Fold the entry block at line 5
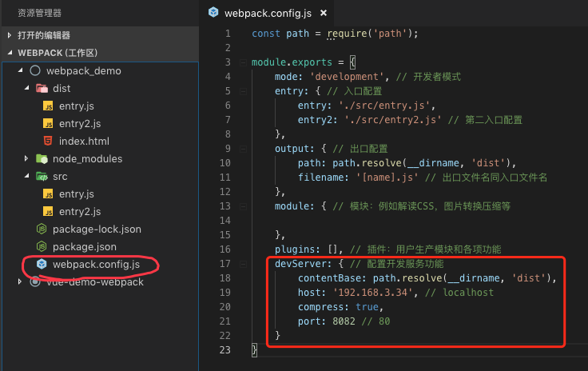588x371 pixels. pos(243,91)
